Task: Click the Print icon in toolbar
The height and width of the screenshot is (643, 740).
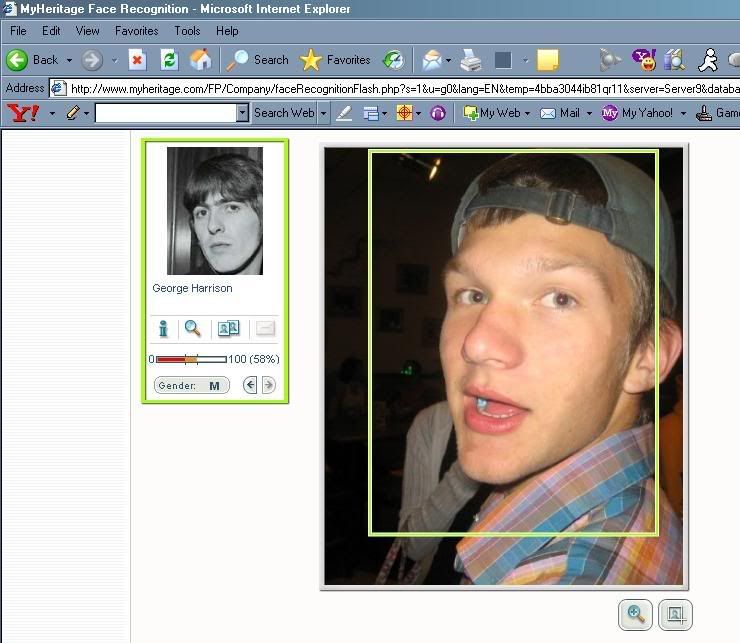Action: coord(471,60)
